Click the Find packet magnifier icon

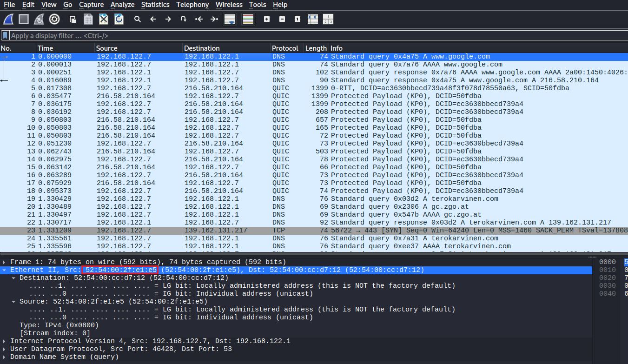[138, 19]
